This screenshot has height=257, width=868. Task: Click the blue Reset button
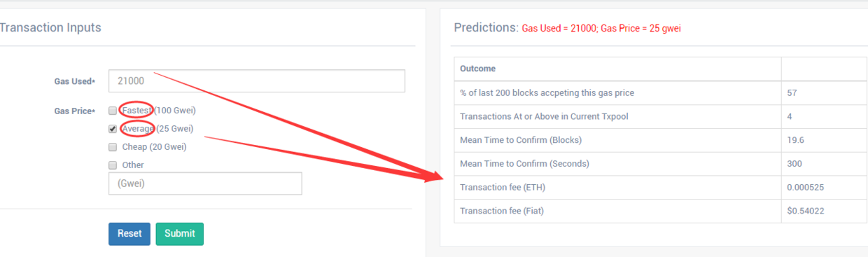coord(129,234)
